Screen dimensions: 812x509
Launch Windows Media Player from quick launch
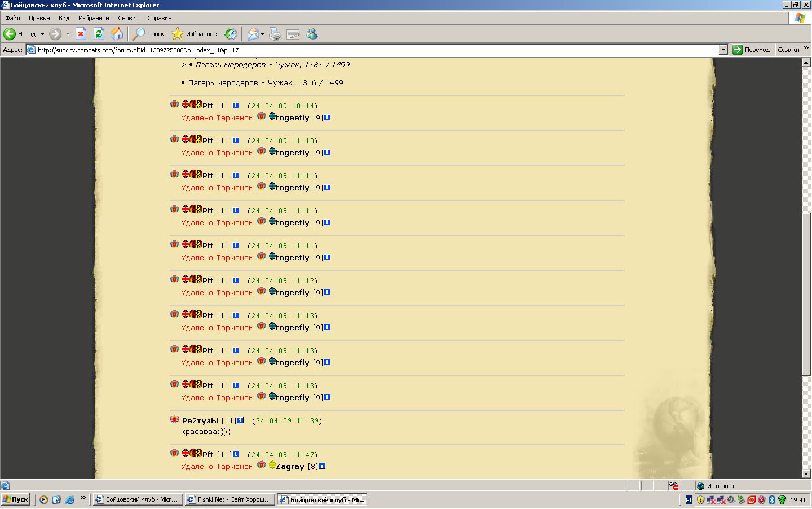point(43,499)
